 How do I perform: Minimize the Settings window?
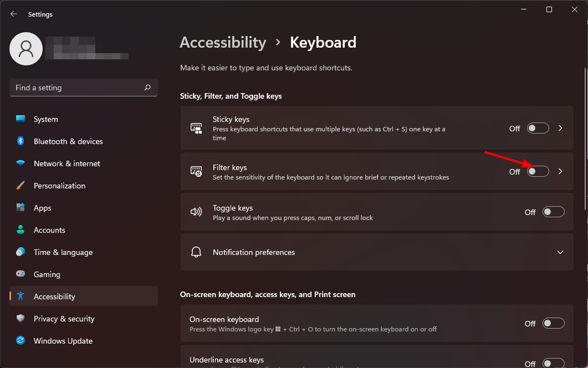pyautogui.click(x=524, y=9)
